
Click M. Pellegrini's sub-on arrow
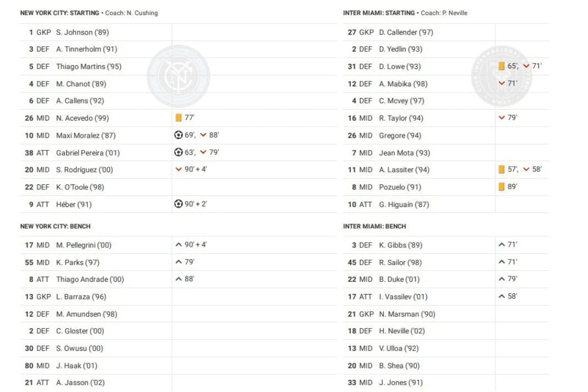pyautogui.click(x=178, y=244)
